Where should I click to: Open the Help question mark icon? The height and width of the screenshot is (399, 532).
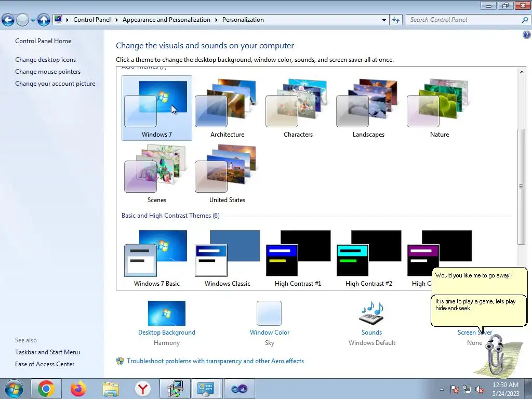pyautogui.click(x=527, y=35)
